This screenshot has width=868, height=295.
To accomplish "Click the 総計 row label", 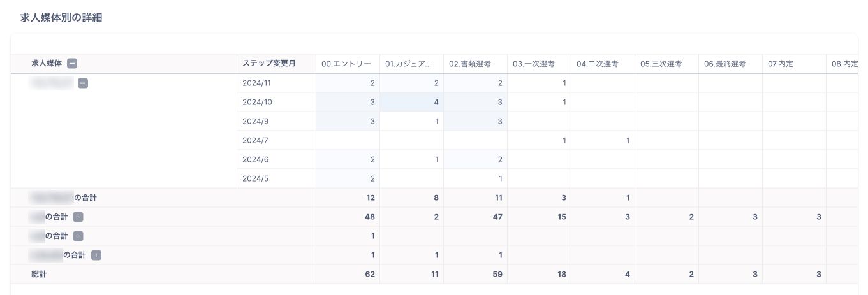I will tap(40, 274).
